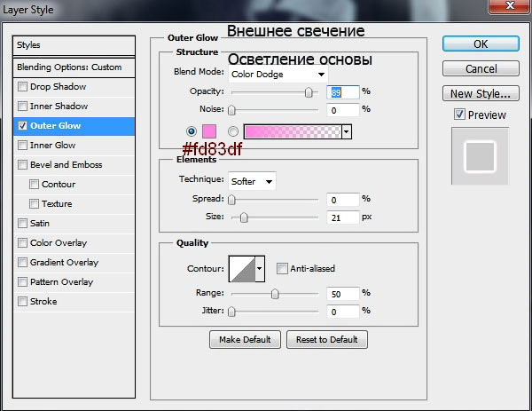Click the pink gradient preview bar
Image resolution: width=532 pixels, height=411 pixels.
point(293,131)
